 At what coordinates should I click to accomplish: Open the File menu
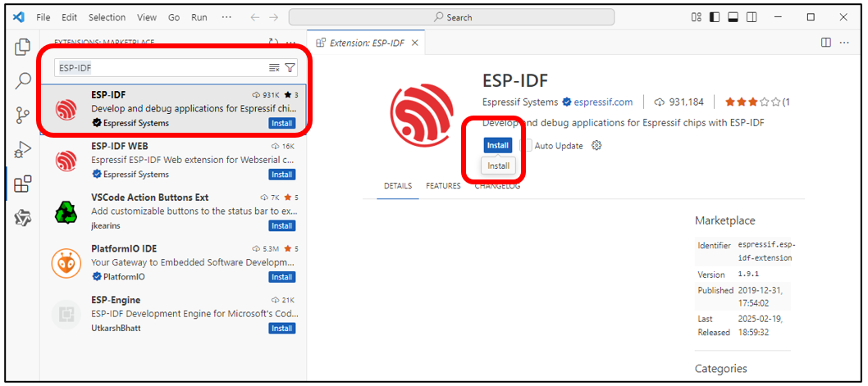[43, 17]
